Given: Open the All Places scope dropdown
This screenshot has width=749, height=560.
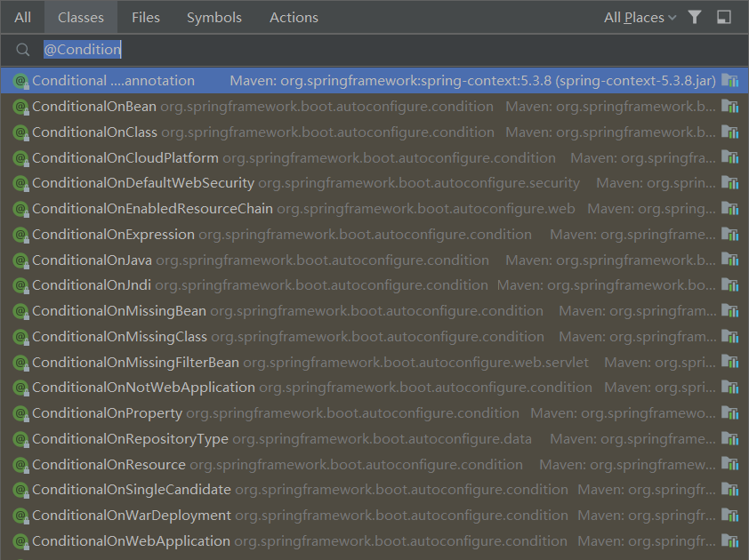Looking at the screenshot, I should pyautogui.click(x=640, y=18).
